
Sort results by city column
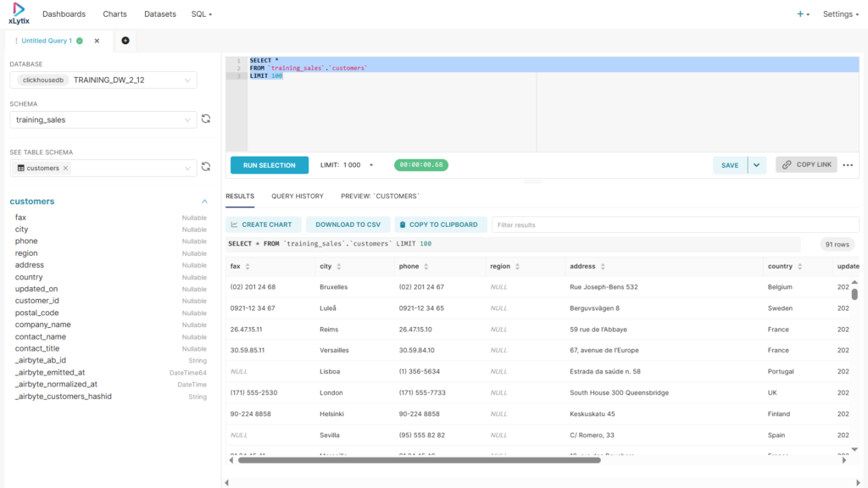(338, 266)
